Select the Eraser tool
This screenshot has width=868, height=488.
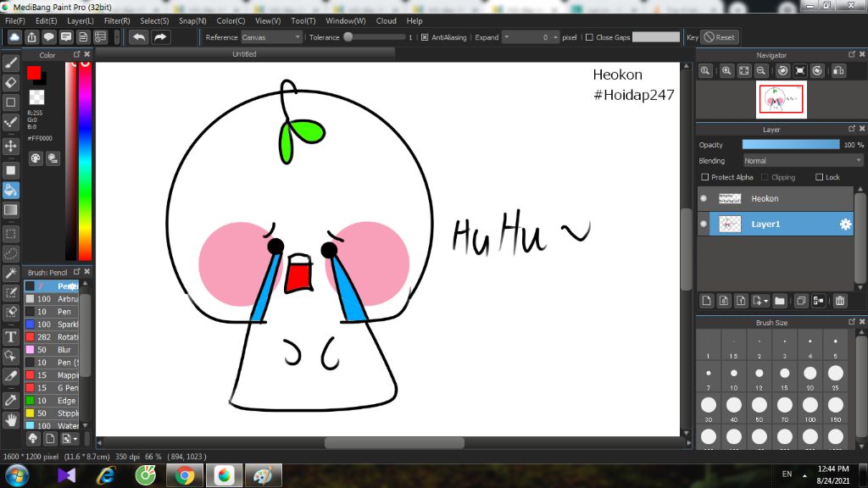[10, 82]
